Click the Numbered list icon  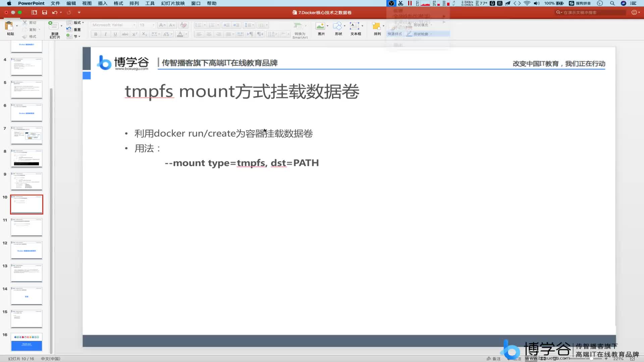coord(212,25)
